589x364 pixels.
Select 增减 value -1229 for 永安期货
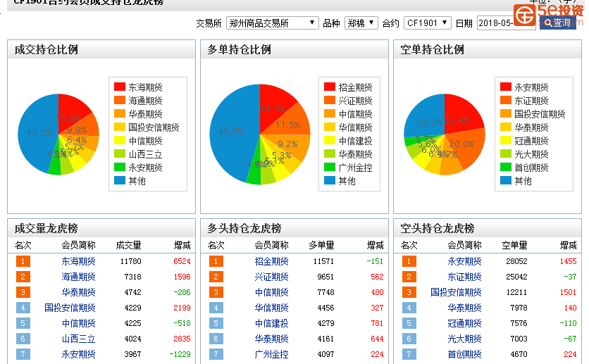coord(180,354)
